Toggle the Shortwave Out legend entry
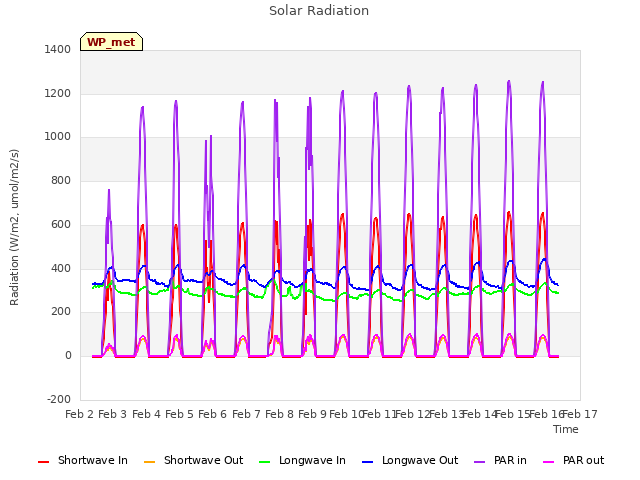Image resolution: width=640 pixels, height=480 pixels. [193, 460]
